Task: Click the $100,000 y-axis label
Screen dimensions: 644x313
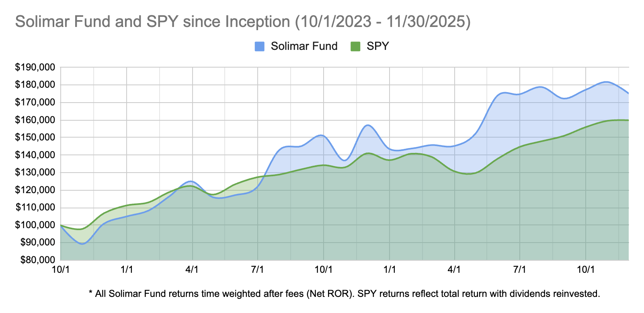Action: click(x=35, y=225)
